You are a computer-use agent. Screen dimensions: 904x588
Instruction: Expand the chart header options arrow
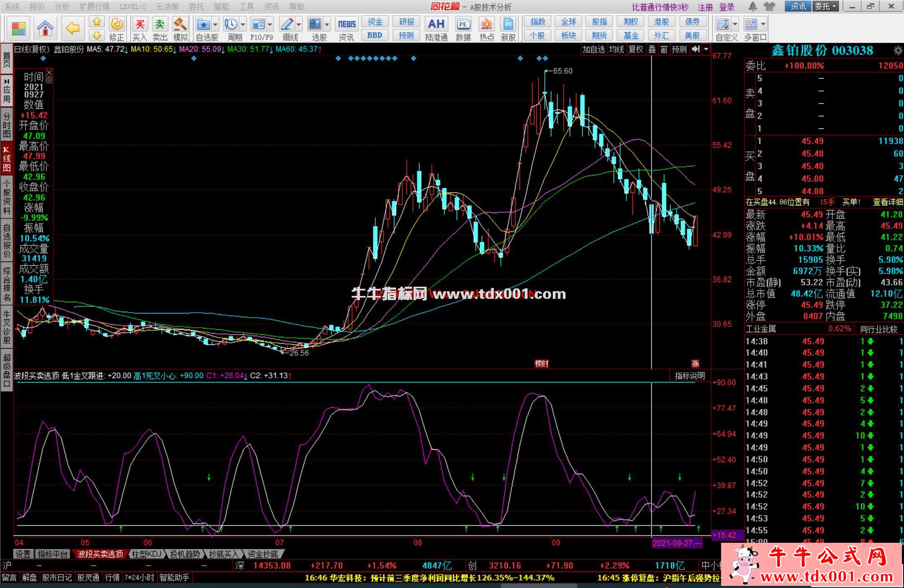coord(706,49)
